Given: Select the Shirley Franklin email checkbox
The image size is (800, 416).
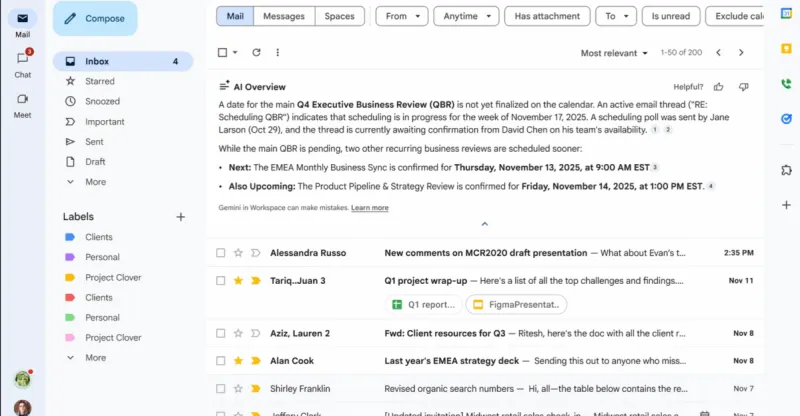Looking at the screenshot, I should (220, 389).
